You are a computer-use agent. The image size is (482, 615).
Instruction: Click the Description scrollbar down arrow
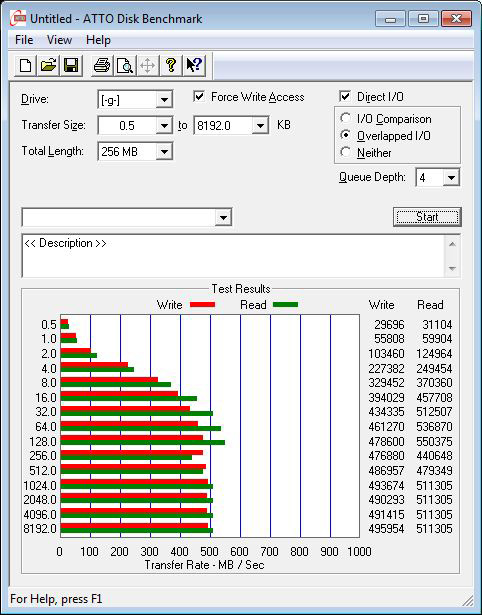(x=452, y=269)
